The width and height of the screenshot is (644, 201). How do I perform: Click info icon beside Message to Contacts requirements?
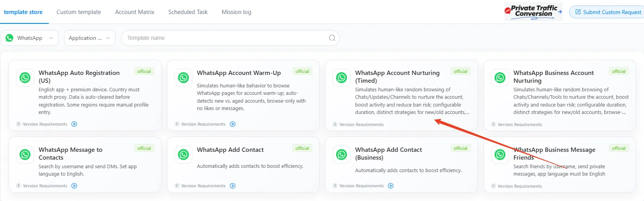point(18,186)
